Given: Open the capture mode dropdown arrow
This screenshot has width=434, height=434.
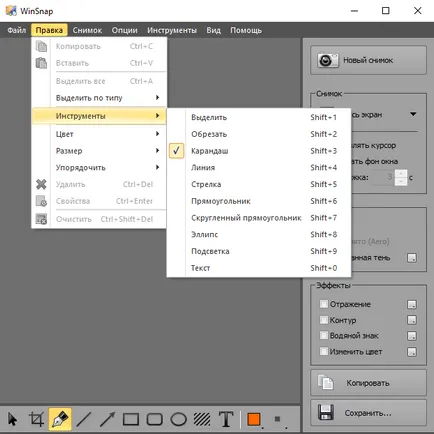Looking at the screenshot, I should tap(413, 114).
